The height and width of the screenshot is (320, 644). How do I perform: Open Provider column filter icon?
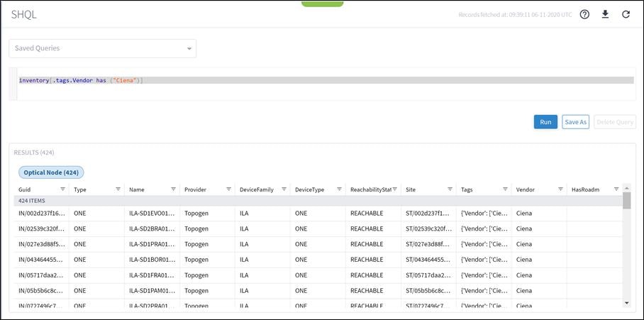tap(228, 189)
